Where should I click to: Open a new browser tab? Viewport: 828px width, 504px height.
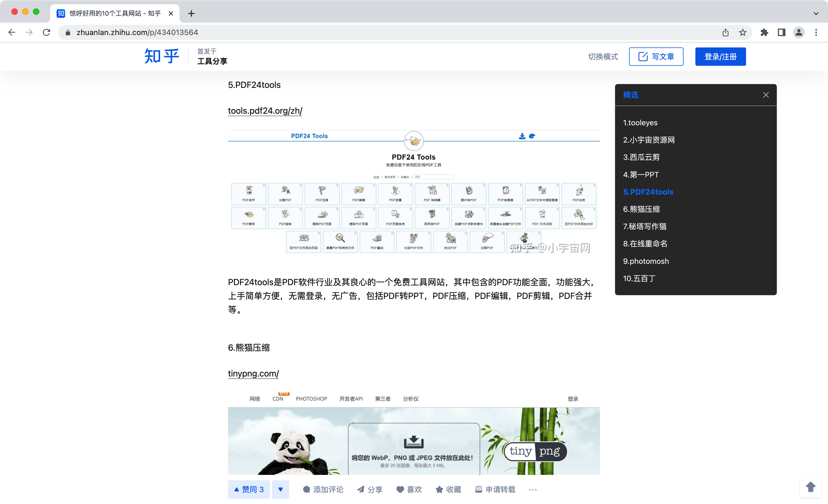pos(191,13)
